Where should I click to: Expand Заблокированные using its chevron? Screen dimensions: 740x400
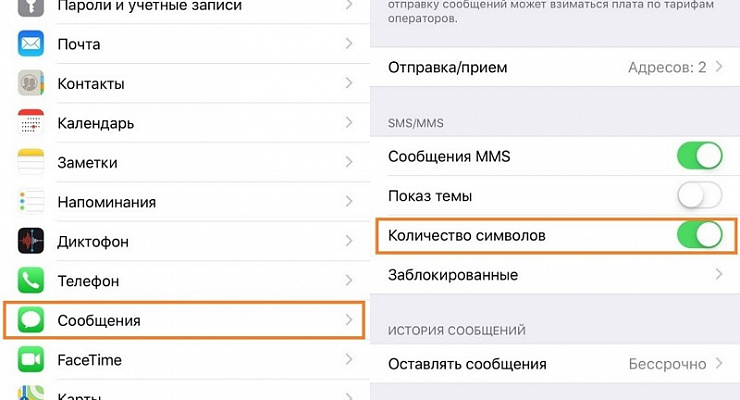(719, 274)
